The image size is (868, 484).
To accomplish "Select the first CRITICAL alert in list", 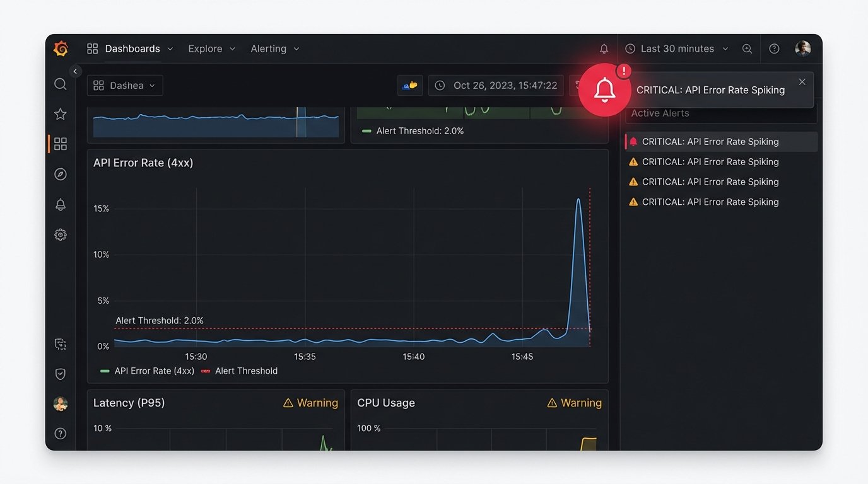I will click(x=710, y=142).
